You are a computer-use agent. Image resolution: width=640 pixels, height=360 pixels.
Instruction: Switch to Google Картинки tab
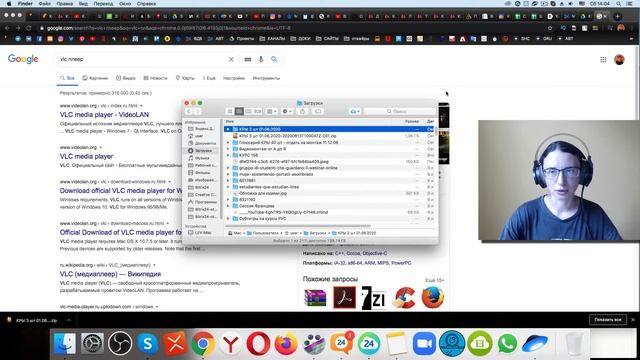pos(95,78)
